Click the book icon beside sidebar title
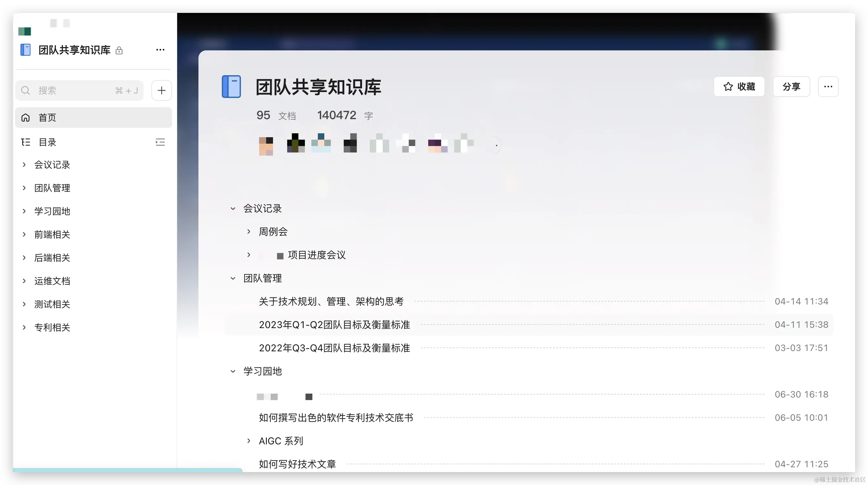868x485 pixels. pyautogui.click(x=25, y=50)
